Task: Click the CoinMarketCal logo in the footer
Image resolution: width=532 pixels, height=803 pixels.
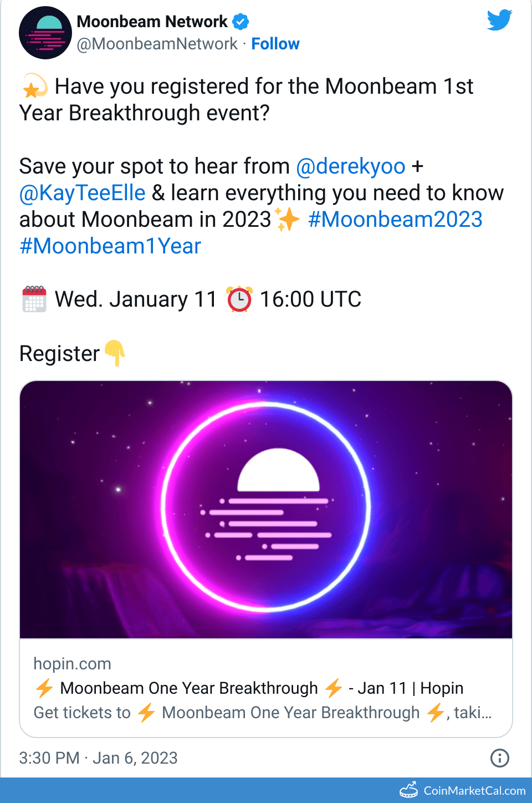Action: coord(410,790)
